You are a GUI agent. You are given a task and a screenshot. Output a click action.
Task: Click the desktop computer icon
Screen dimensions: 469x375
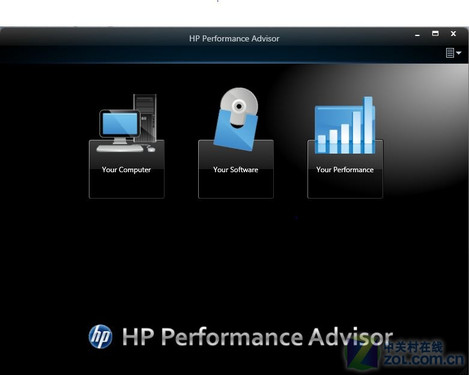pyautogui.click(x=128, y=123)
